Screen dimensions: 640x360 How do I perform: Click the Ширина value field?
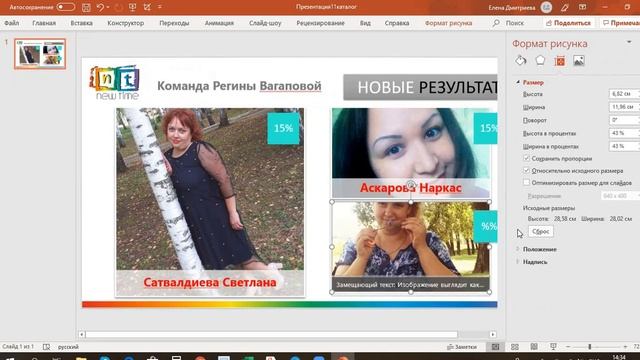(624, 107)
